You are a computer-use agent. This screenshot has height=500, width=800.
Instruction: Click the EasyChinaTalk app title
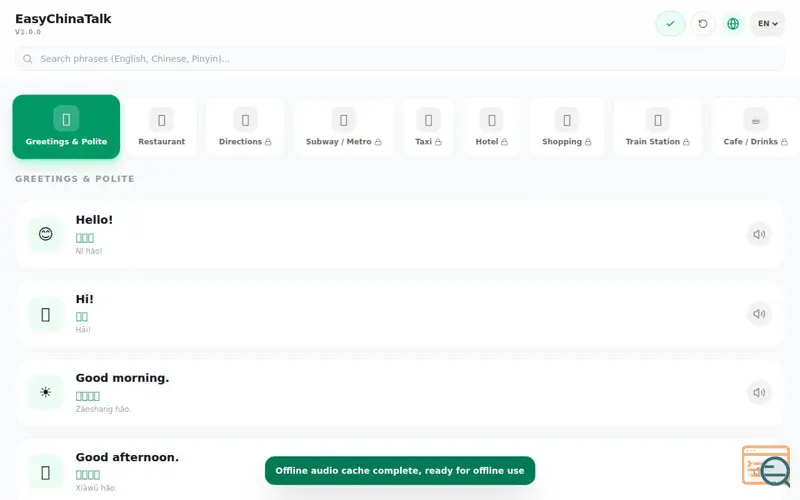(63, 19)
